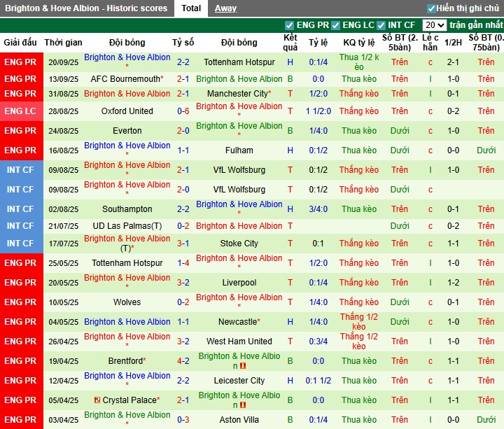Image resolution: width=504 pixels, height=429 pixels.
Task: Switch to the Away tab
Action: coord(225,8)
